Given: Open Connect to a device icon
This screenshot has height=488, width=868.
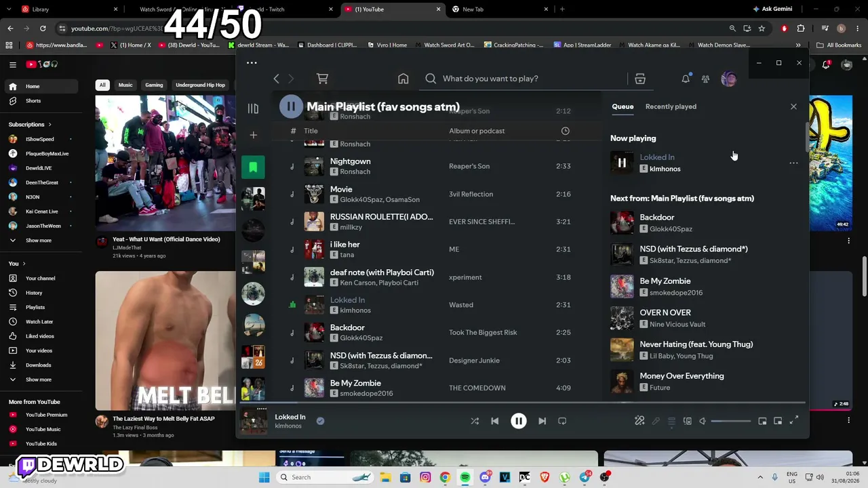Looking at the screenshot, I should [x=687, y=421].
